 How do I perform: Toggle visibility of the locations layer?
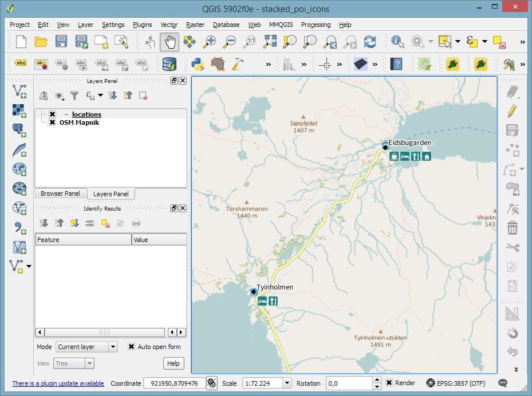(x=52, y=114)
